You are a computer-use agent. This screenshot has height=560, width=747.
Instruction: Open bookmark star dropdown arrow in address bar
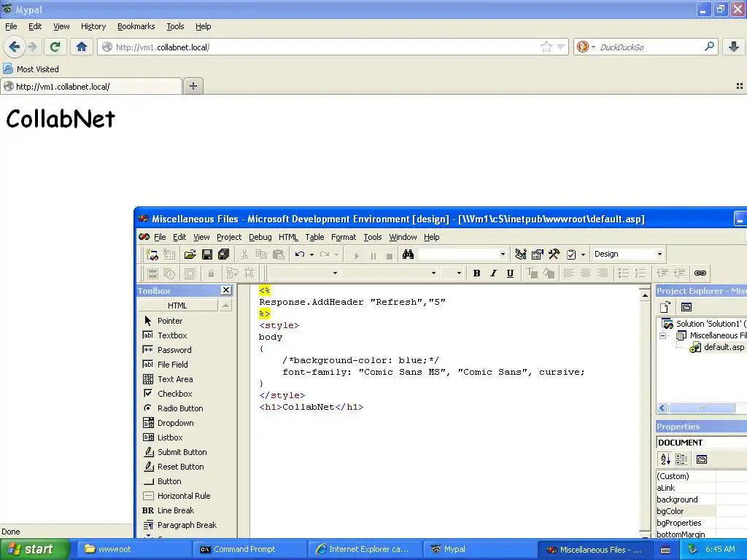pyautogui.click(x=560, y=47)
